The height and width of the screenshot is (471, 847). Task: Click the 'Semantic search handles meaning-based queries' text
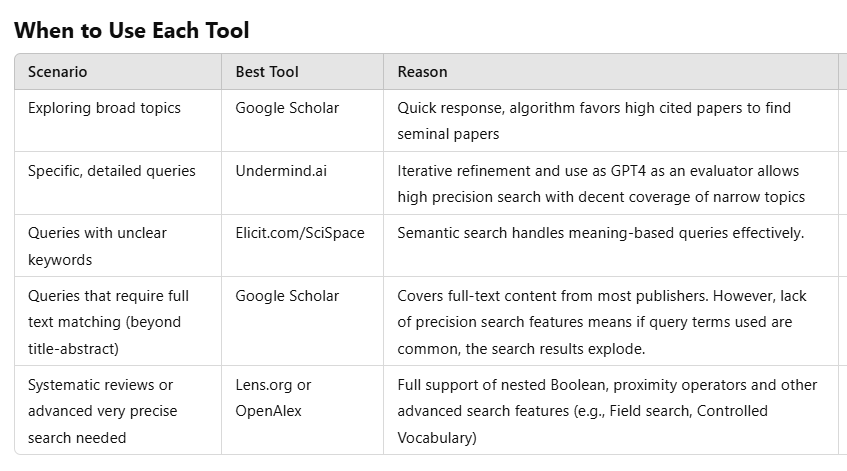point(601,233)
